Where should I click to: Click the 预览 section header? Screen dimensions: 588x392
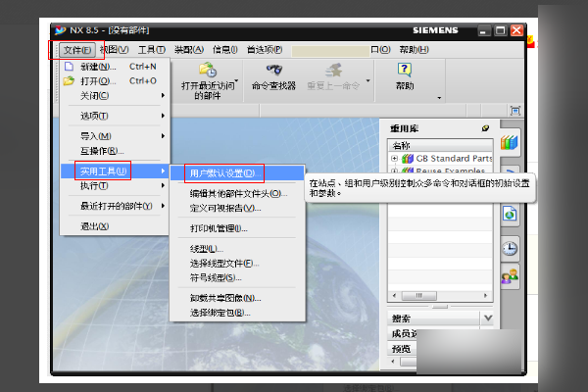pyautogui.click(x=403, y=349)
